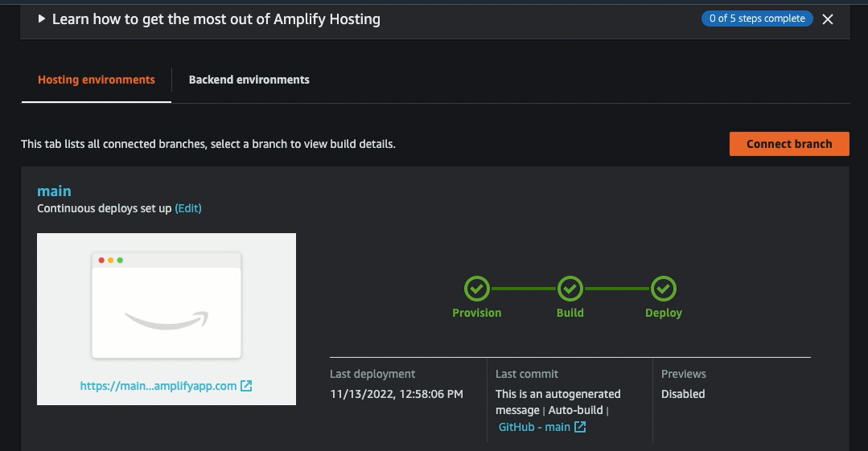868x451 pixels.
Task: Select the Build stage label
Action: (570, 313)
